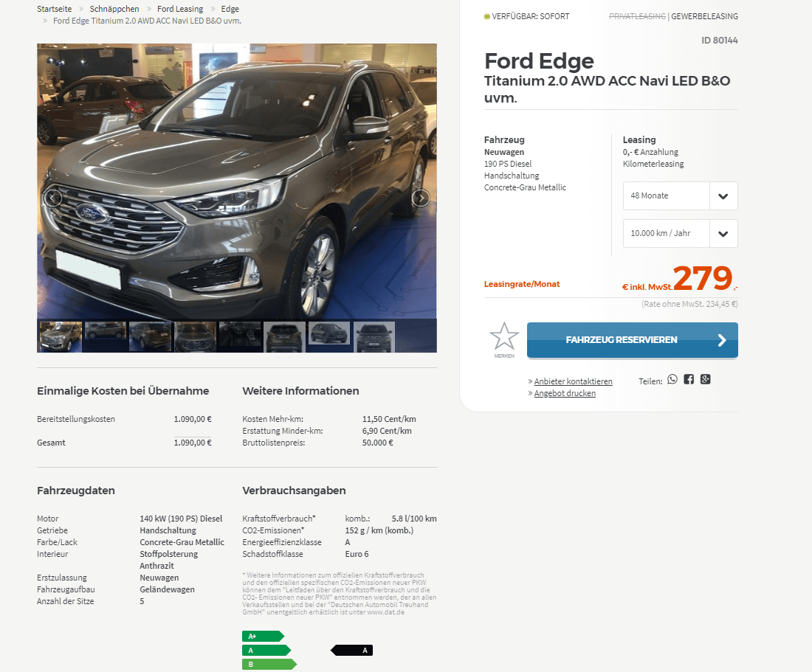This screenshot has height=672, width=812.
Task: Click the Merken star icon
Action: (504, 337)
